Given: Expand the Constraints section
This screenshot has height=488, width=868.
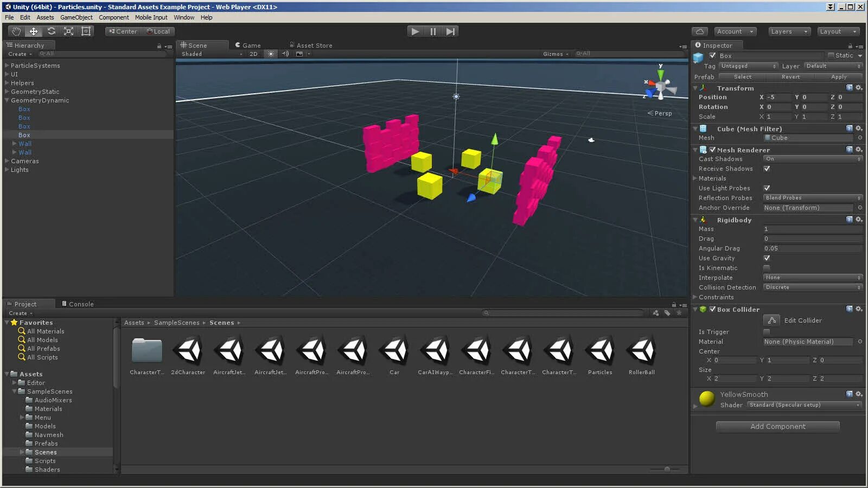Looking at the screenshot, I should (695, 297).
